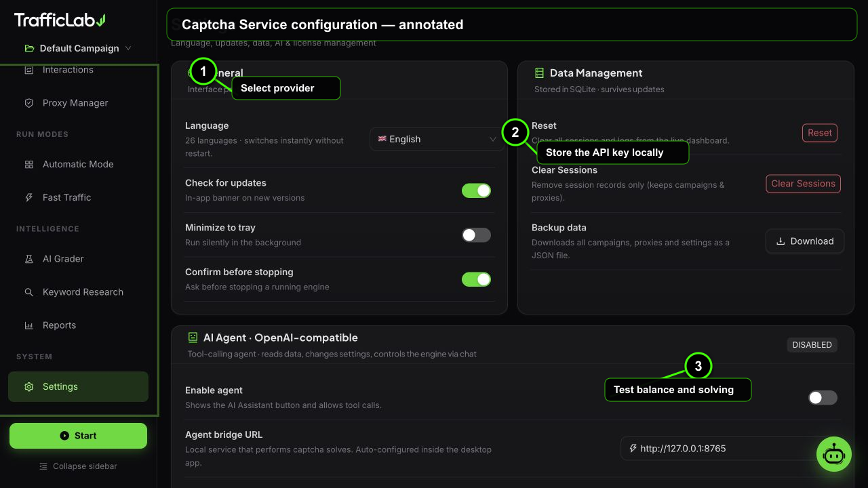This screenshot has height=488, width=868.
Task: Click the 'AI Agent · OpenAI-compatible' heading
Action: (x=281, y=338)
